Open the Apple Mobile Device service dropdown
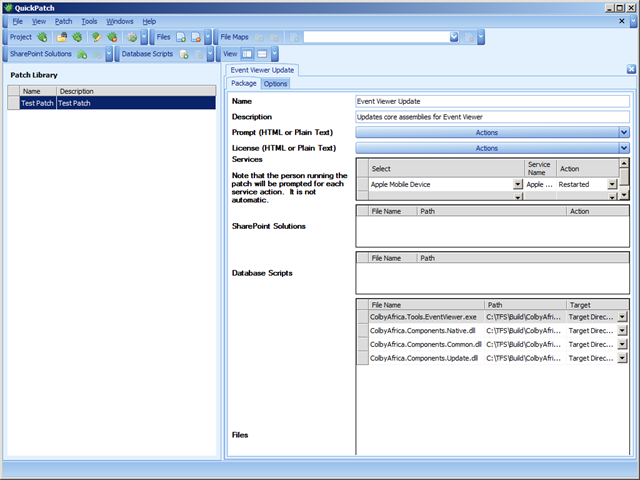 (518, 184)
